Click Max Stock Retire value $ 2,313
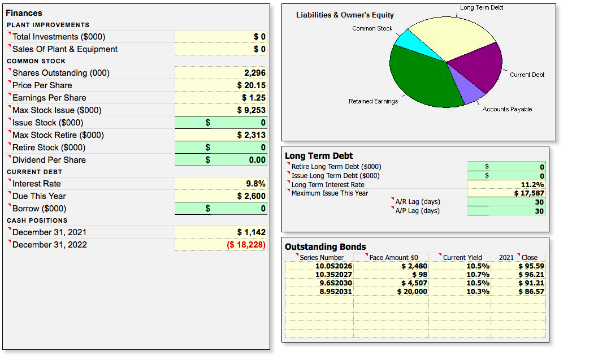The height and width of the screenshot is (364, 611). point(221,135)
